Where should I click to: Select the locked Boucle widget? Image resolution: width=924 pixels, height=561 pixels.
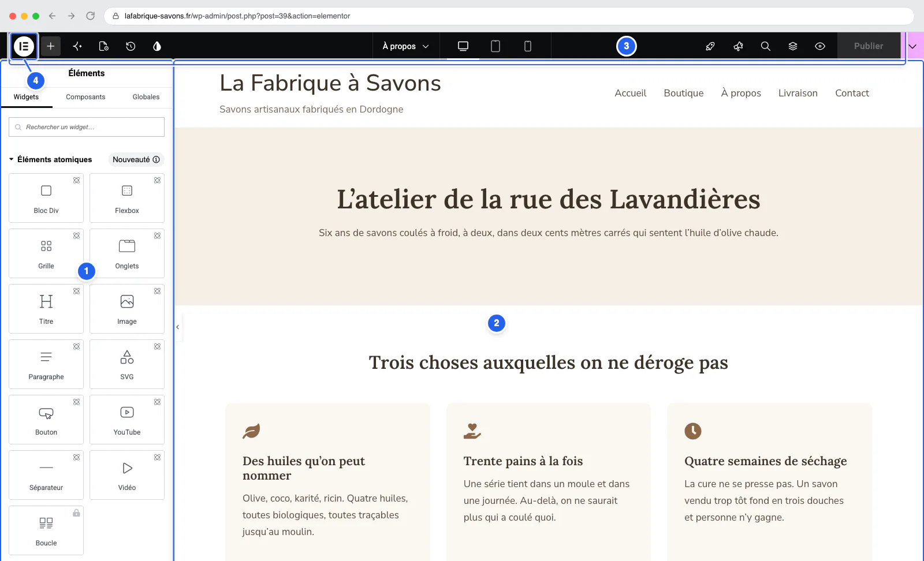(46, 530)
